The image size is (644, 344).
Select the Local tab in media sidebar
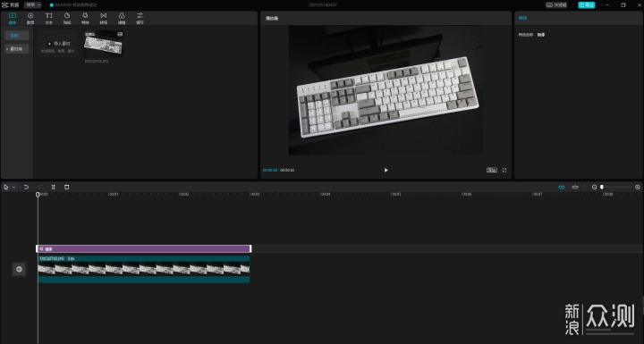16,36
